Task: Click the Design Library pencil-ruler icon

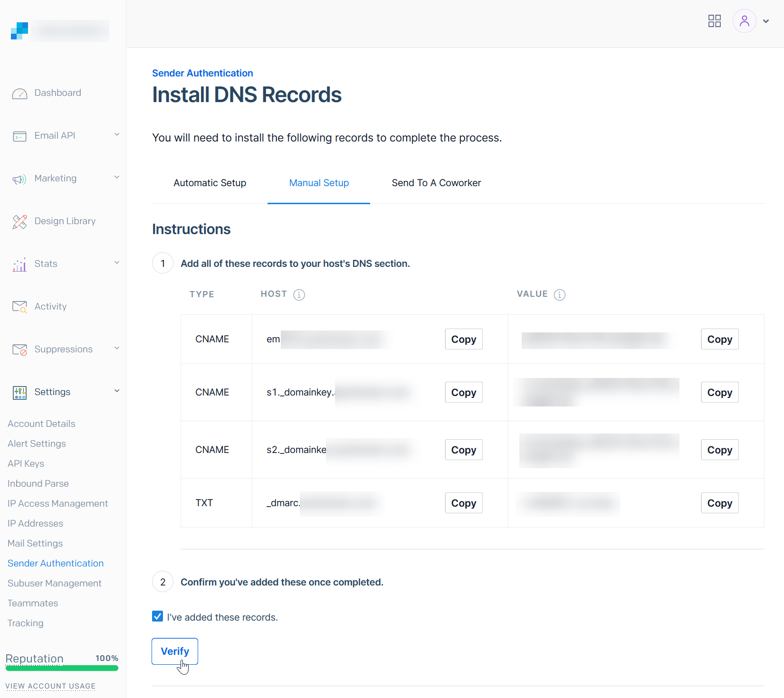Action: (x=19, y=222)
